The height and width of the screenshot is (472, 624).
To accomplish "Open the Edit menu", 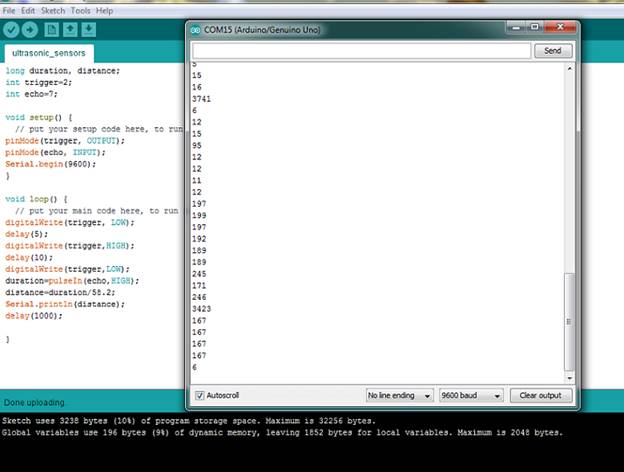I will (28, 10).
